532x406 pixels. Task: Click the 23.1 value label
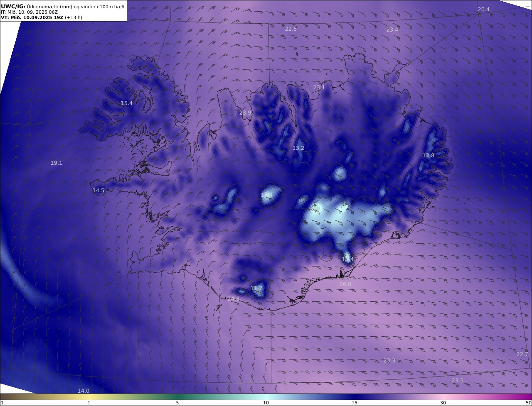click(319, 88)
